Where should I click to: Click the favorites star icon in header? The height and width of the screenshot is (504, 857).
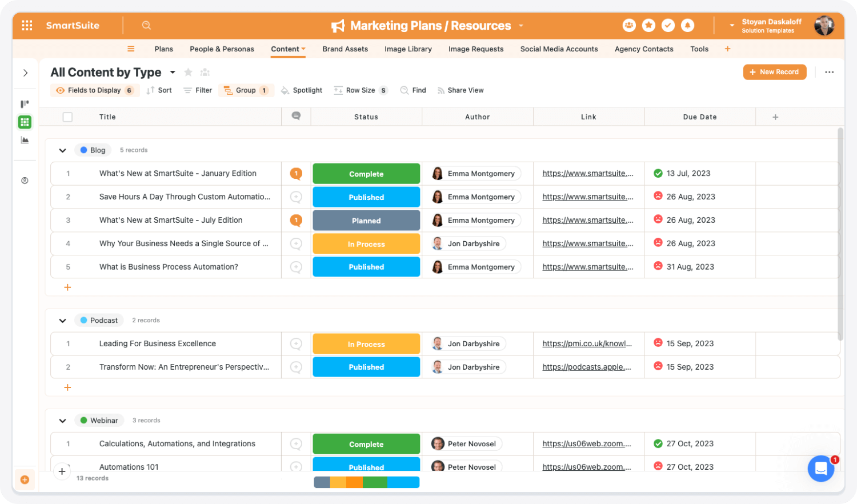pos(648,25)
